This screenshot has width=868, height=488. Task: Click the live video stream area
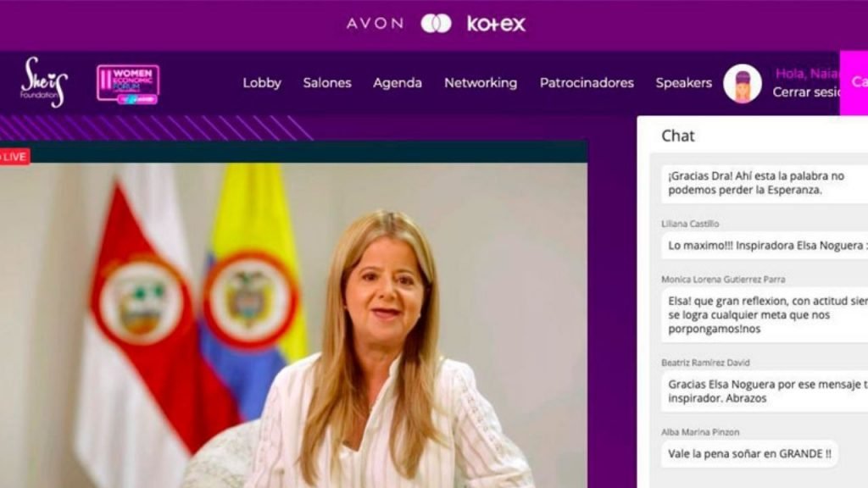pos(293,325)
